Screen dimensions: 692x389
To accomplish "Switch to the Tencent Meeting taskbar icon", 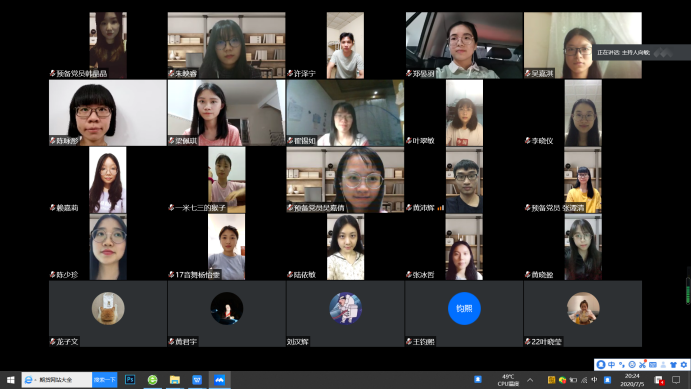I will tap(219, 380).
